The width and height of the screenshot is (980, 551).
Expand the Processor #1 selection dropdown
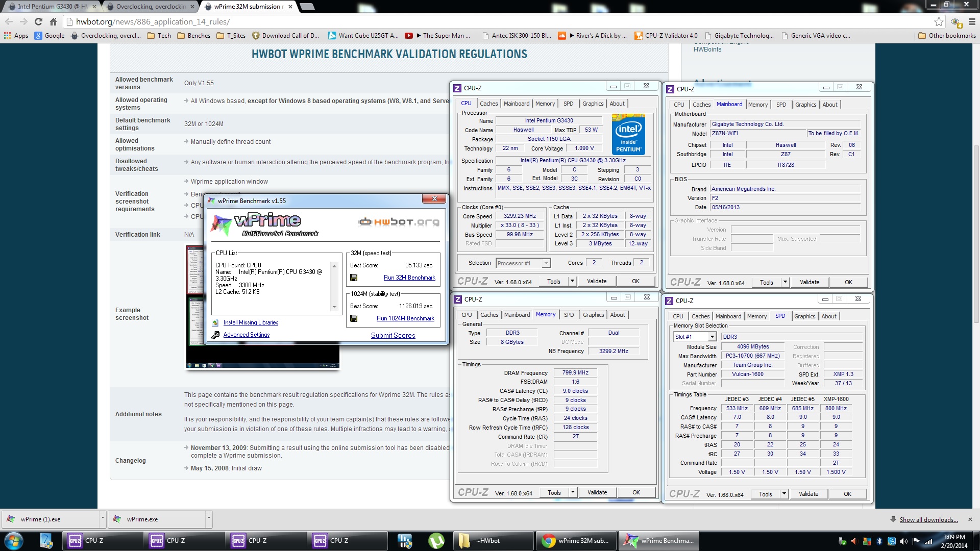click(546, 263)
